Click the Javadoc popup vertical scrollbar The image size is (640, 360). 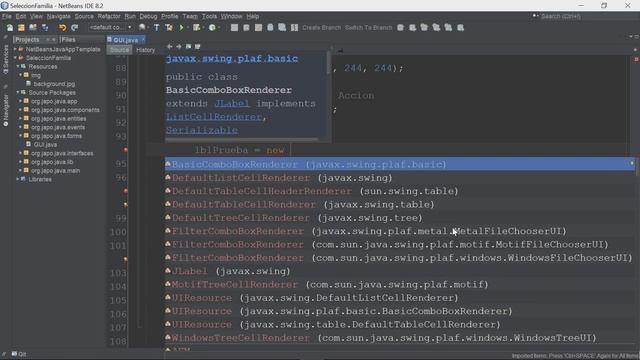pos(329,63)
